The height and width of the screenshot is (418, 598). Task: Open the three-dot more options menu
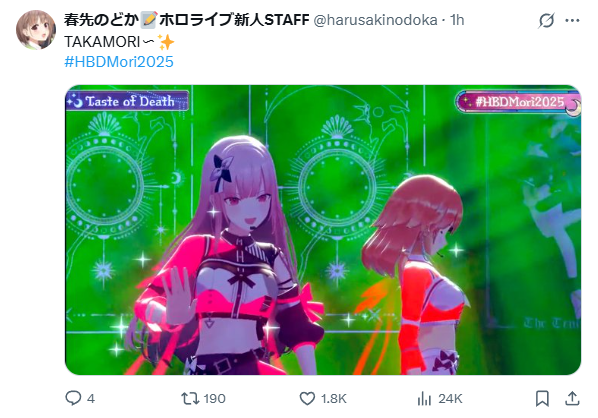[x=572, y=20]
